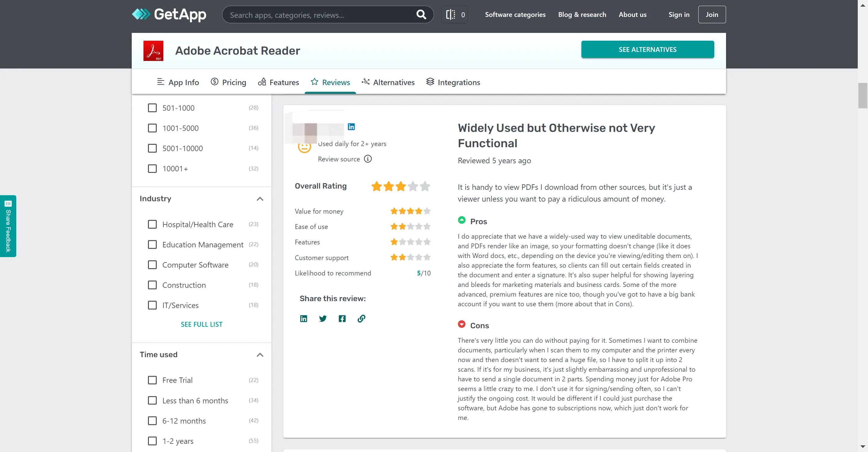Image resolution: width=868 pixels, height=452 pixels.
Task: Expand the Industry filter section
Action: [x=260, y=199]
